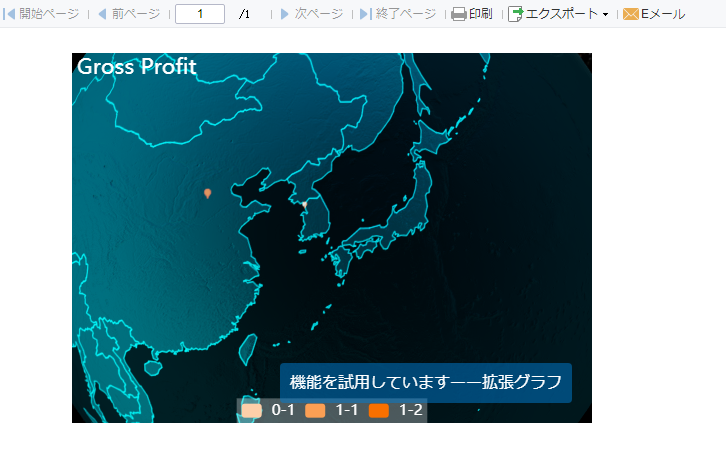Viewport: 726px width, 457px height.
Task: Go to 前ページ
Action: [136, 14]
